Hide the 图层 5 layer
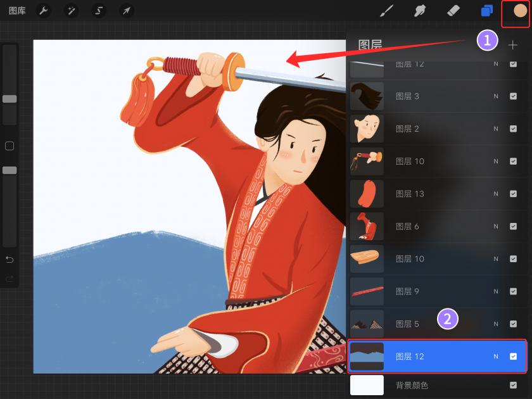 click(x=513, y=324)
